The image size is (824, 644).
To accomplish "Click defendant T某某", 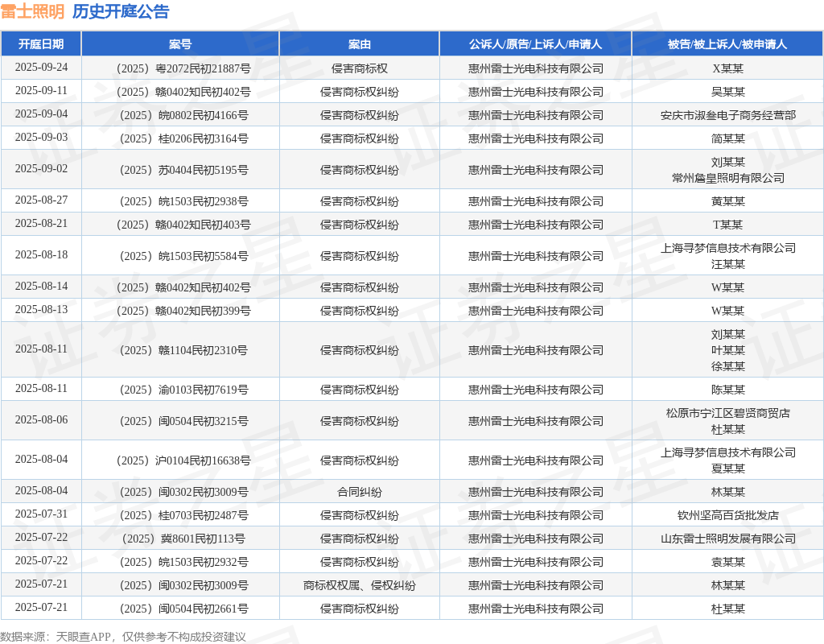I will [x=727, y=225].
